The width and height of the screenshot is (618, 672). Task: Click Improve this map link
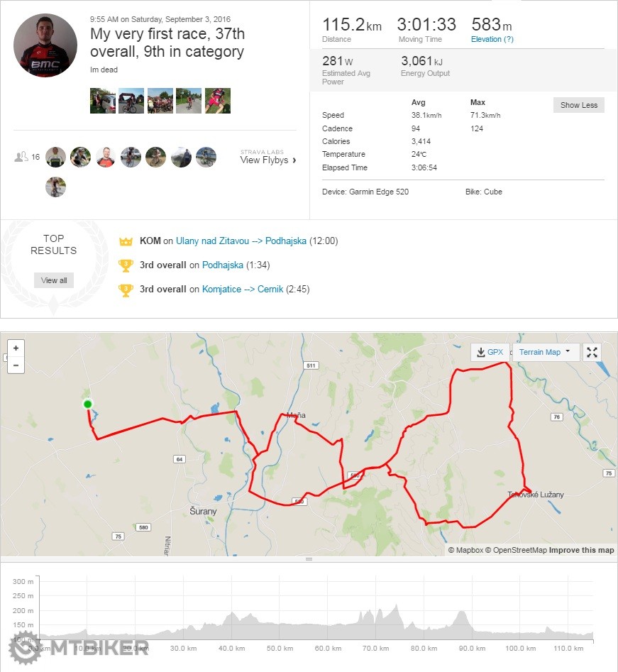[581, 550]
